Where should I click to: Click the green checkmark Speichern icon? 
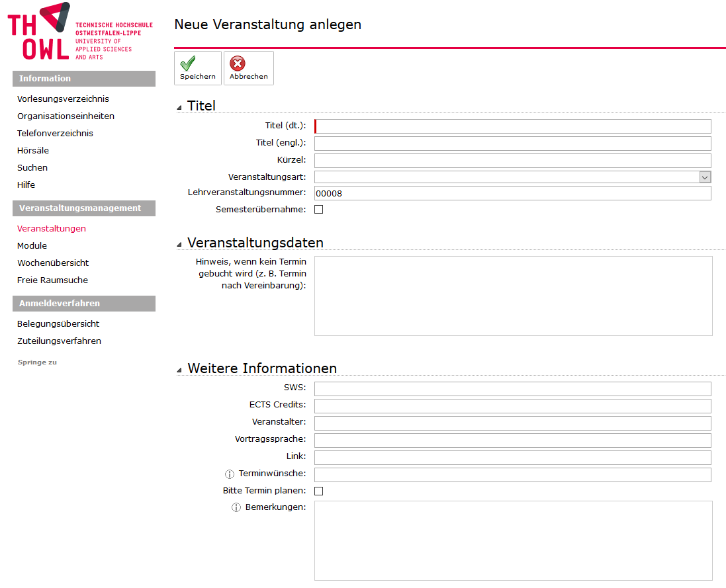pyautogui.click(x=188, y=63)
